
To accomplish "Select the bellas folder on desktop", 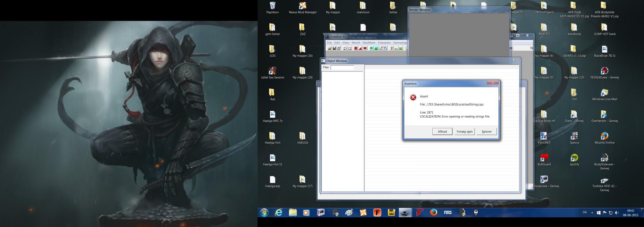I will [x=393, y=8].
